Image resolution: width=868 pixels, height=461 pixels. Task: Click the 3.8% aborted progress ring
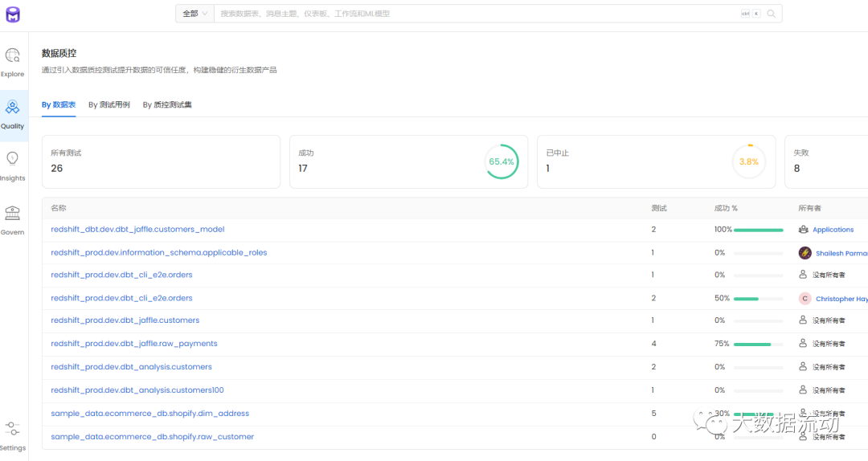point(749,161)
